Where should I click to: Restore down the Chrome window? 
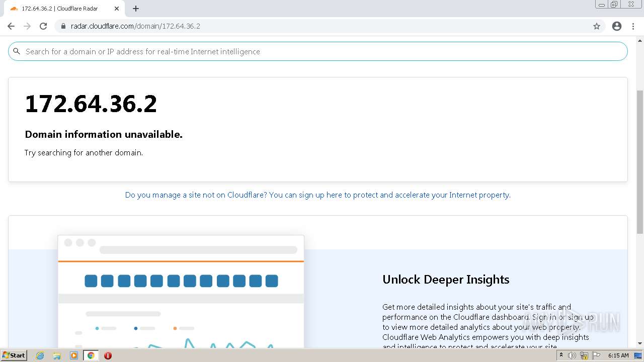[x=614, y=5]
